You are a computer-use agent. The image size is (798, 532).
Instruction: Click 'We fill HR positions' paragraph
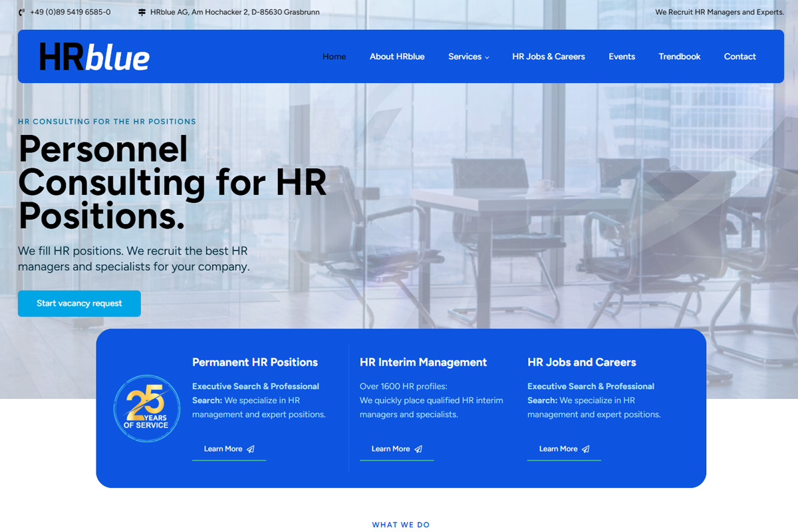point(134,259)
